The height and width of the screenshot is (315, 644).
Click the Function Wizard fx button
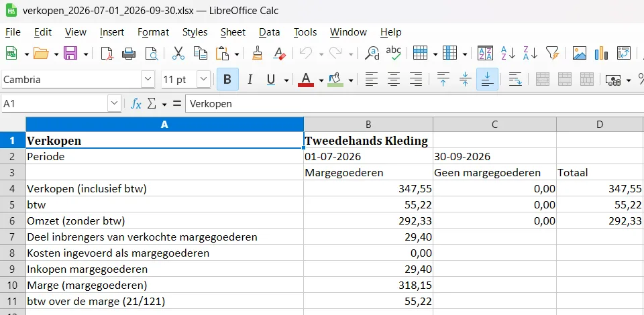[x=136, y=104]
